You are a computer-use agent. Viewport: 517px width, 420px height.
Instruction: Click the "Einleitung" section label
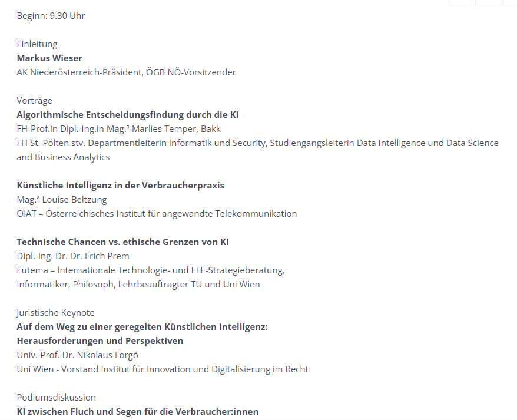coord(37,44)
